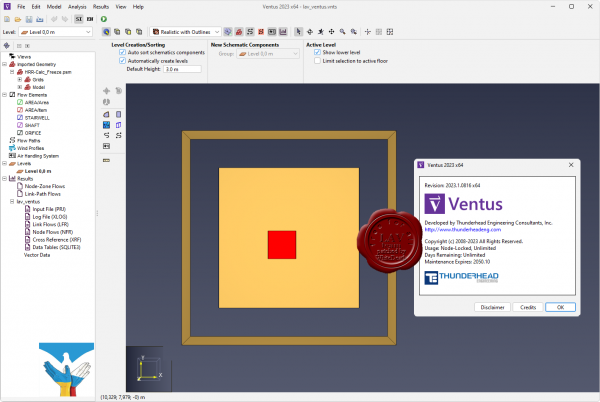600x402 pixels.
Task: Toggle Automatically create levels checkbox
Action: point(122,61)
